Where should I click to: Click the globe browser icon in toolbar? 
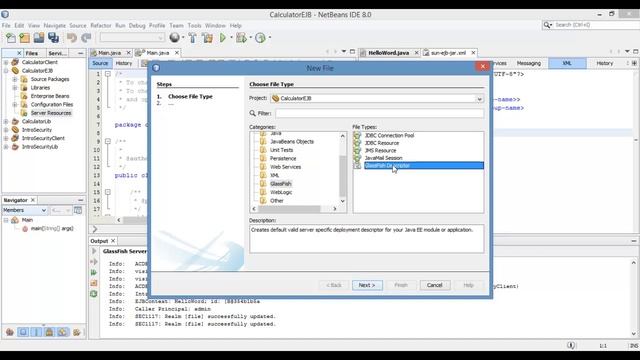tap(174, 38)
